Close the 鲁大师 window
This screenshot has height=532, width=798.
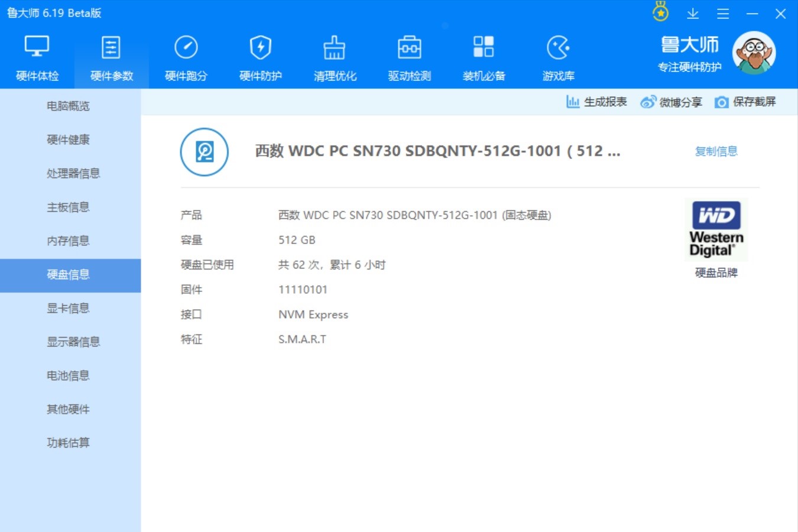pos(781,14)
